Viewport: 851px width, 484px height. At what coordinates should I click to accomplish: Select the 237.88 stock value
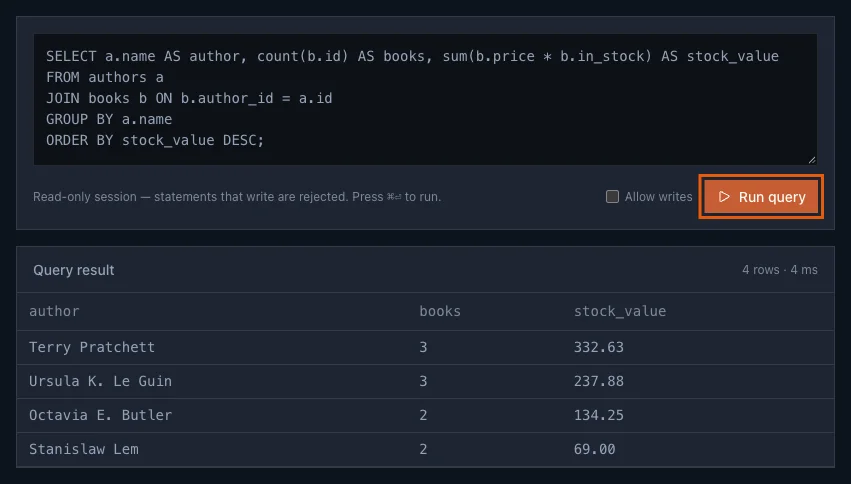[x=599, y=381]
